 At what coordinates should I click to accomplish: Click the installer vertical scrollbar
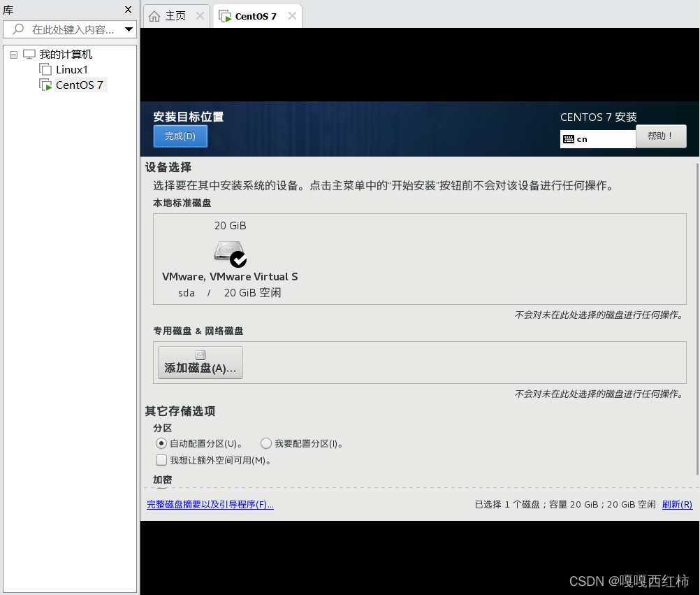click(x=697, y=319)
